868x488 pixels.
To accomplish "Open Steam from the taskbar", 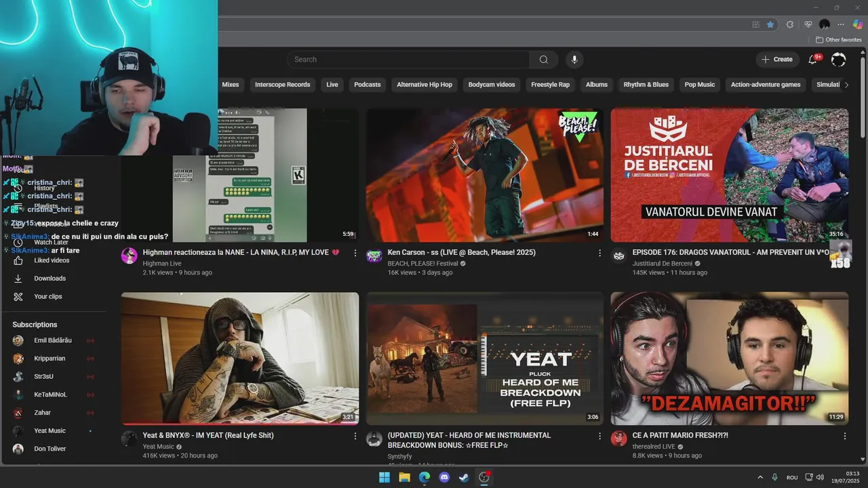I will coord(464,477).
